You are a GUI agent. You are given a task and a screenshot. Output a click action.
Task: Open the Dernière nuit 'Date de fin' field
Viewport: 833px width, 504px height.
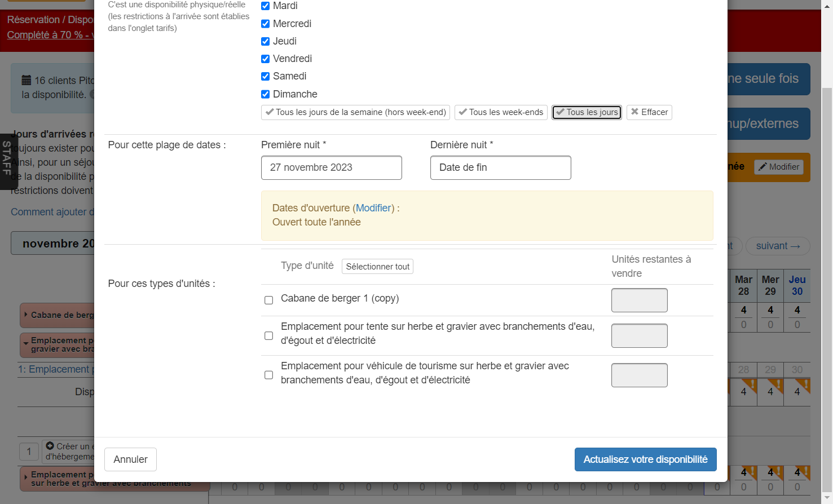[x=501, y=167]
